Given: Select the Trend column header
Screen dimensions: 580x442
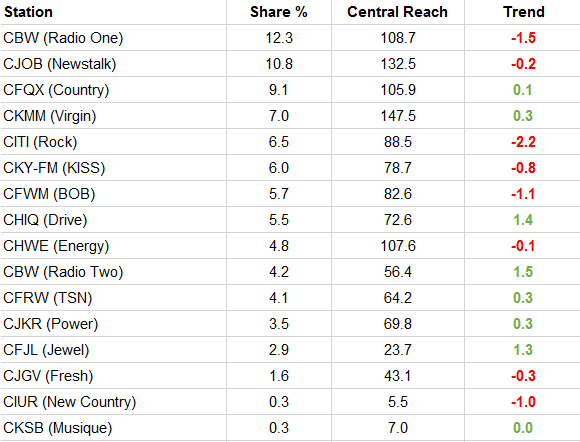Looking at the screenshot, I should pos(523,12).
